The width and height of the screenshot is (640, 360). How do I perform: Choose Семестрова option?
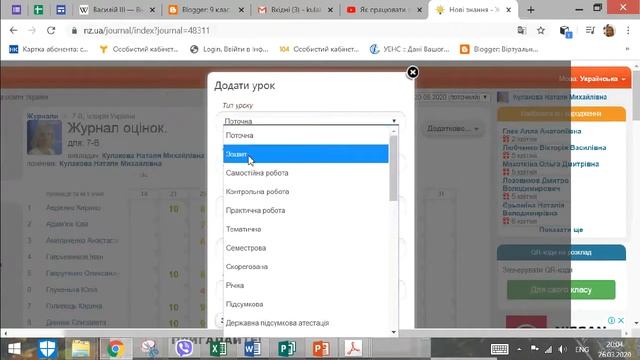[306, 248]
